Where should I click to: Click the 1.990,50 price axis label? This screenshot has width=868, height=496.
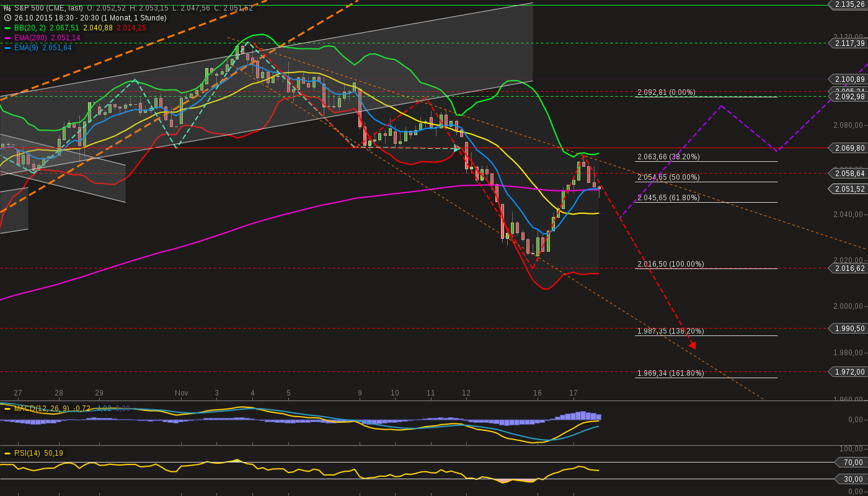(x=847, y=329)
